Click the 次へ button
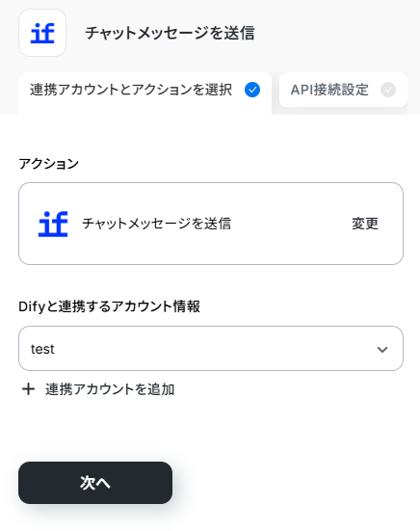The width and height of the screenshot is (420, 531). click(x=95, y=483)
